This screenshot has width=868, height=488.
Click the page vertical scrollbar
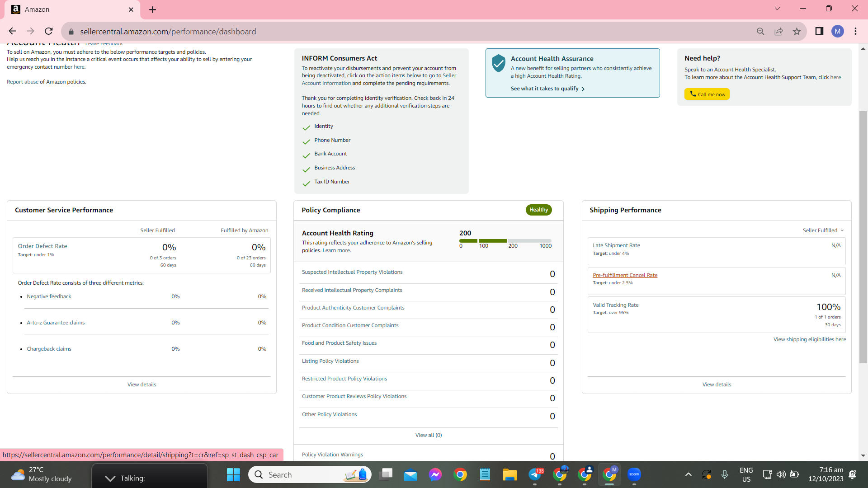863,237
